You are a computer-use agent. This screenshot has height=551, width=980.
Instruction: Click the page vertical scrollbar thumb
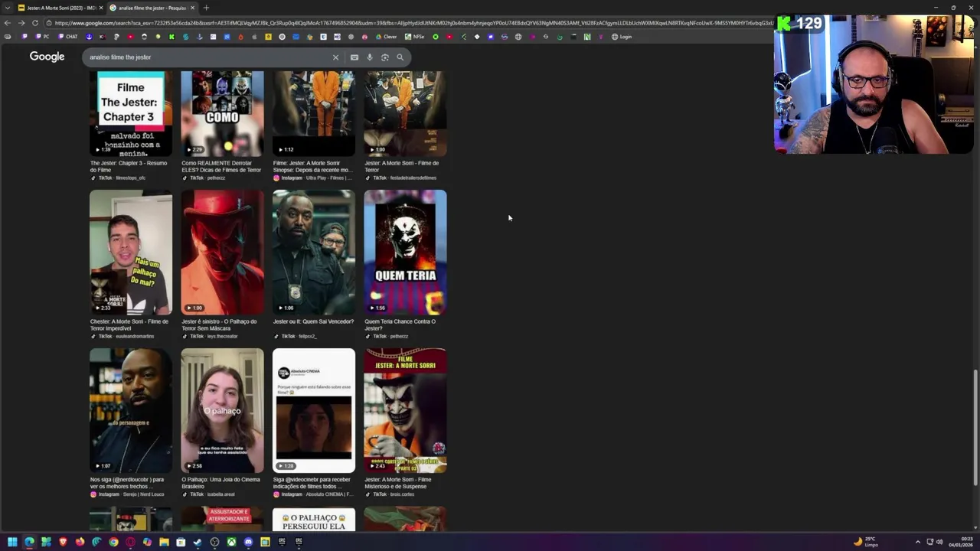pyautogui.click(x=975, y=427)
